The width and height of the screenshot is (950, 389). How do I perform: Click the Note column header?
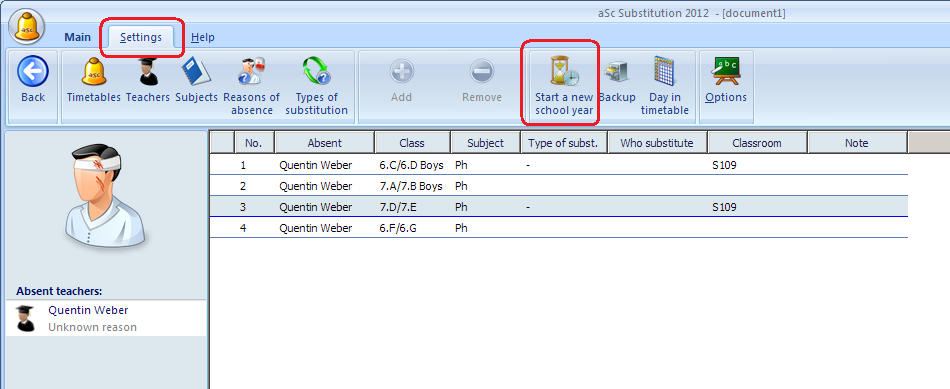click(x=857, y=143)
